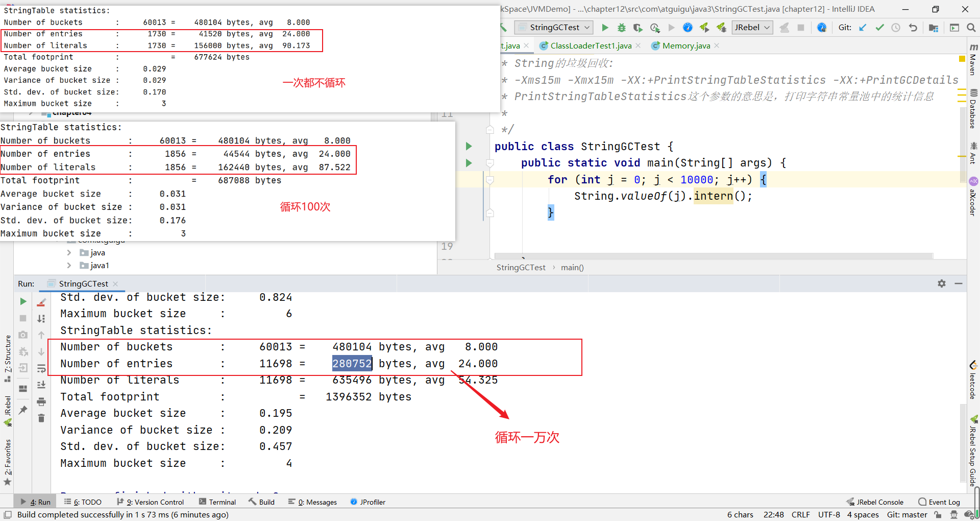980x521 pixels.
Task: Open the Project Structure toolbar icon
Action: pyautogui.click(x=934, y=28)
